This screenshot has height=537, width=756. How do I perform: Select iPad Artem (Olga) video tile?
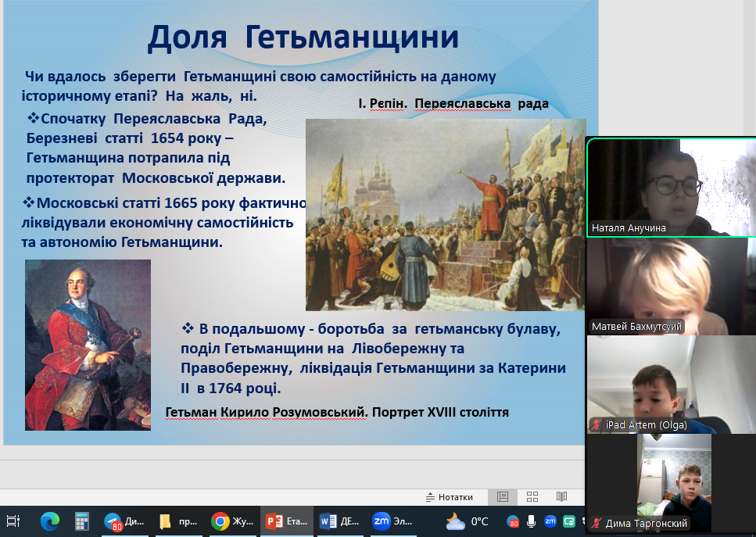670,383
